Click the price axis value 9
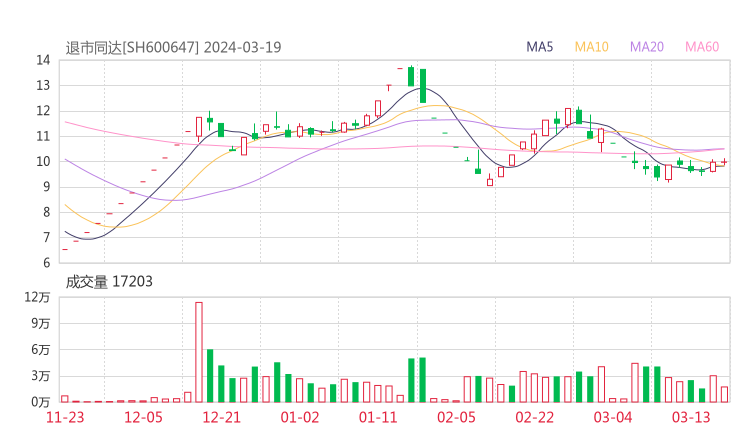 click(46, 187)
